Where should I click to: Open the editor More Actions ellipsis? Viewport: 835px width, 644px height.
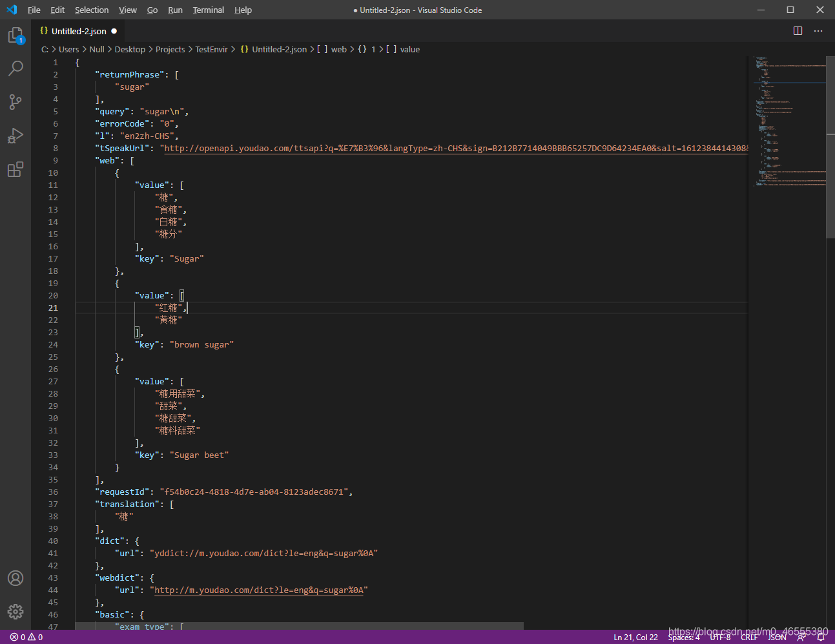click(818, 31)
